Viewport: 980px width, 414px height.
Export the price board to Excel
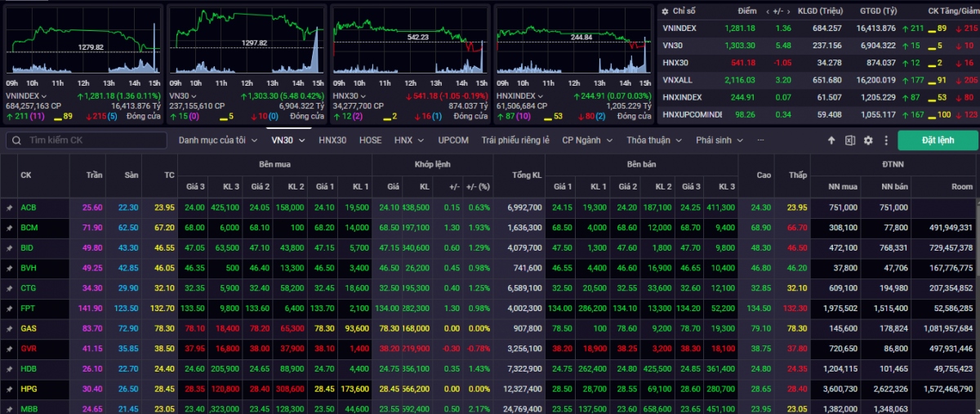[x=850, y=140]
